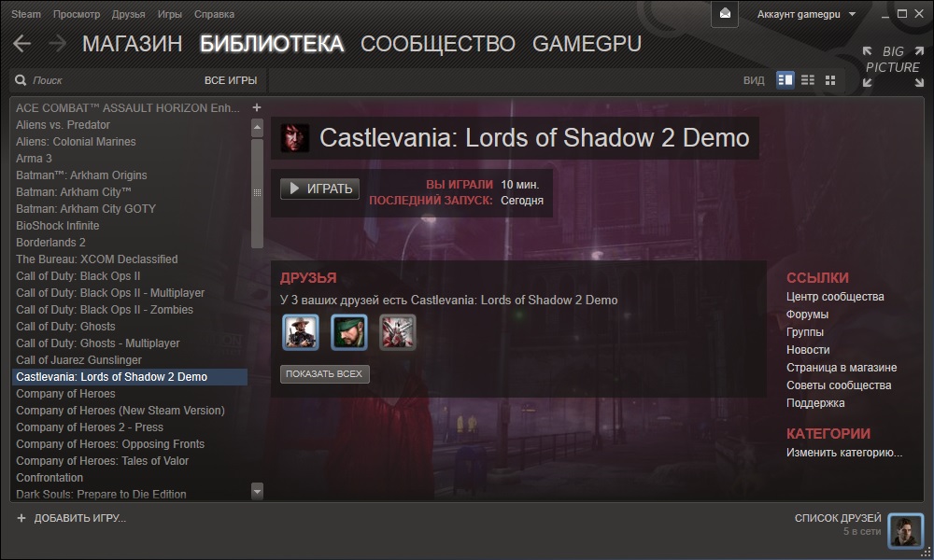Screen dimensions: 934x560
Task: Select Confrontation in games list
Action: coord(130,478)
